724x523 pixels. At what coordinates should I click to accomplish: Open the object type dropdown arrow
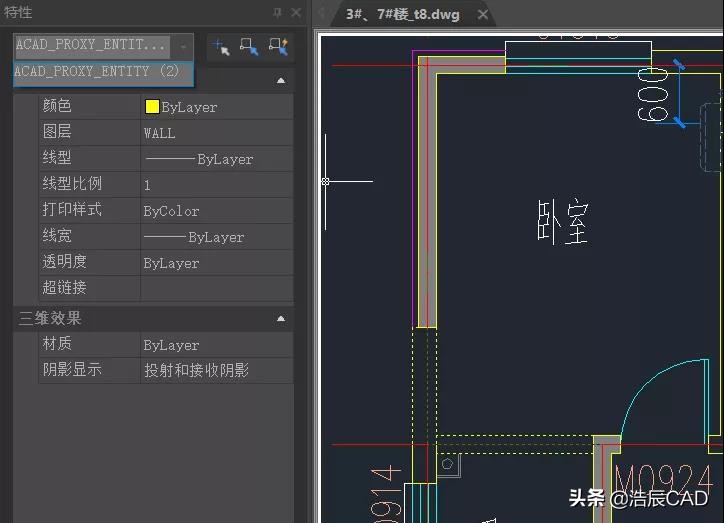[x=183, y=46]
